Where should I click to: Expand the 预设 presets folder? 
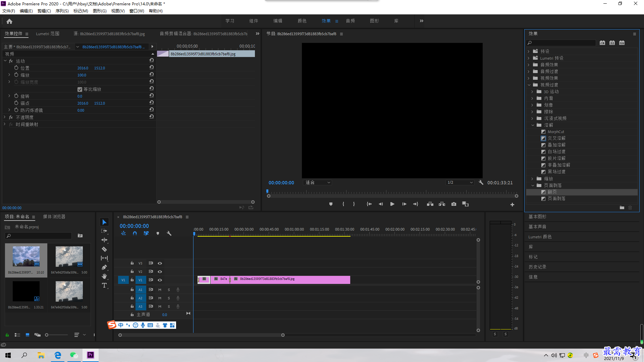coord(529,51)
